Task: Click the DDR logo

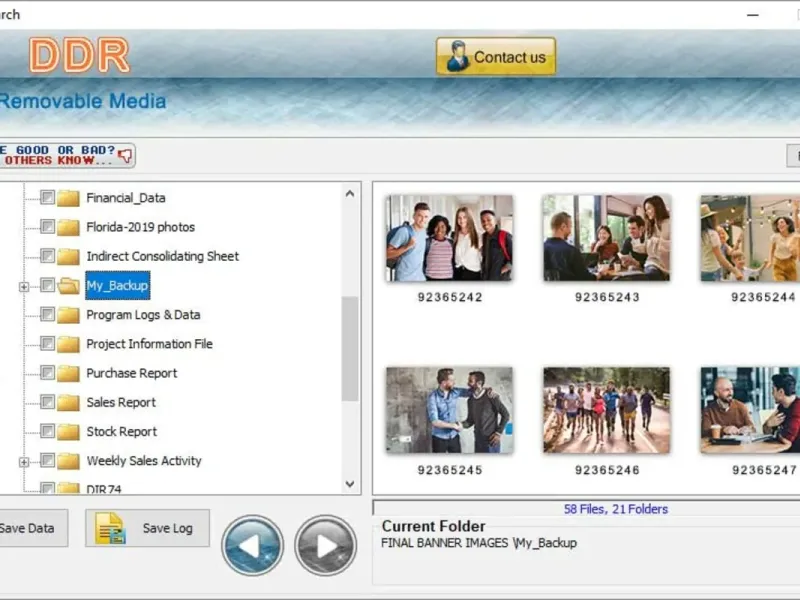Action: coord(79,55)
